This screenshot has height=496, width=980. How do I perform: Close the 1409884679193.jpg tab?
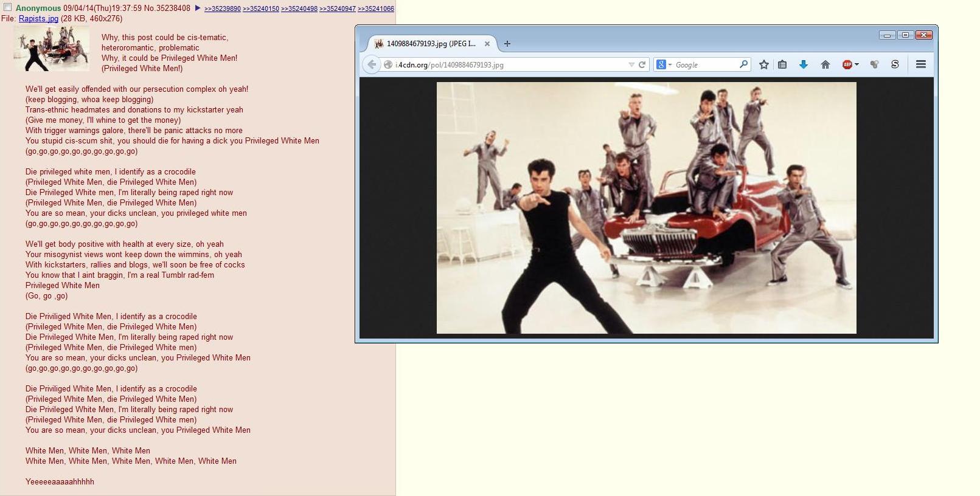[487, 44]
